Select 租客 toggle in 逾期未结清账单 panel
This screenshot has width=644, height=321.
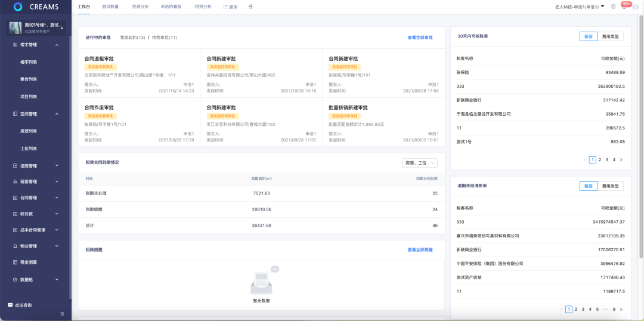tap(588, 186)
